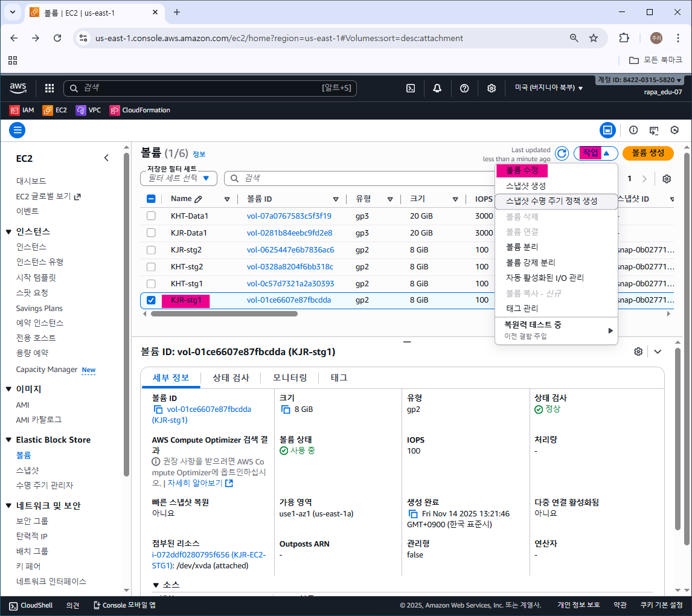This screenshot has width=692, height=616.
Task: Select the KHT-Data1 volume checkbox
Action: (x=151, y=216)
